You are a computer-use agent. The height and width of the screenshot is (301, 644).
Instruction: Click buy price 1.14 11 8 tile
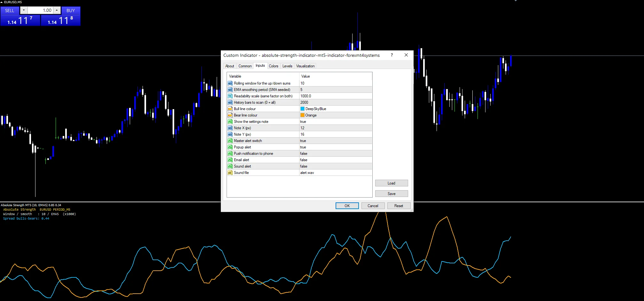click(60, 20)
